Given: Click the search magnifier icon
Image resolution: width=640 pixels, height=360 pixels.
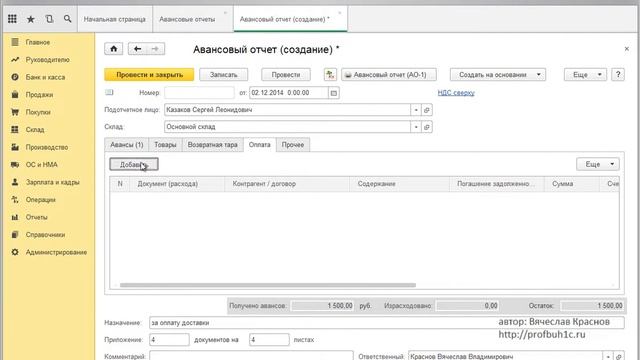Looking at the screenshot, I should point(68,19).
